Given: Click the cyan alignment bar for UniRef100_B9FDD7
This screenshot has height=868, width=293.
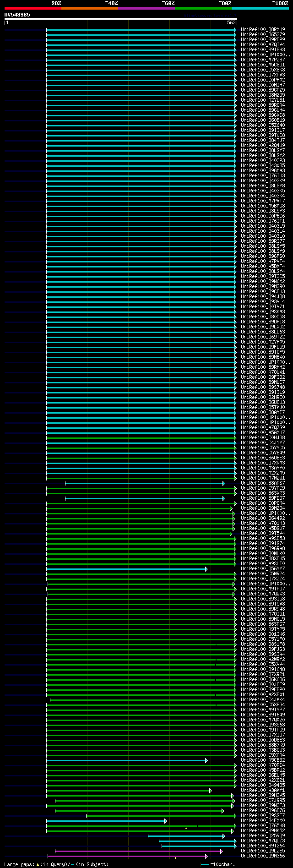Looking at the screenshot, I should coord(145,498).
